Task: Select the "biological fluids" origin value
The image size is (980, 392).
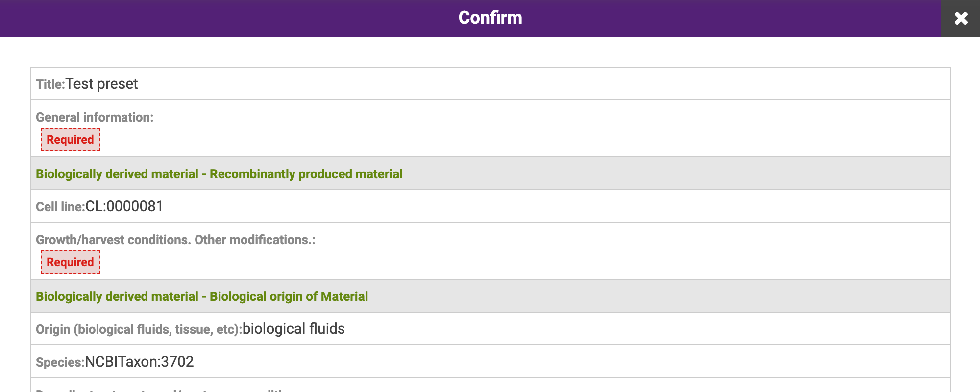Action: (x=294, y=329)
